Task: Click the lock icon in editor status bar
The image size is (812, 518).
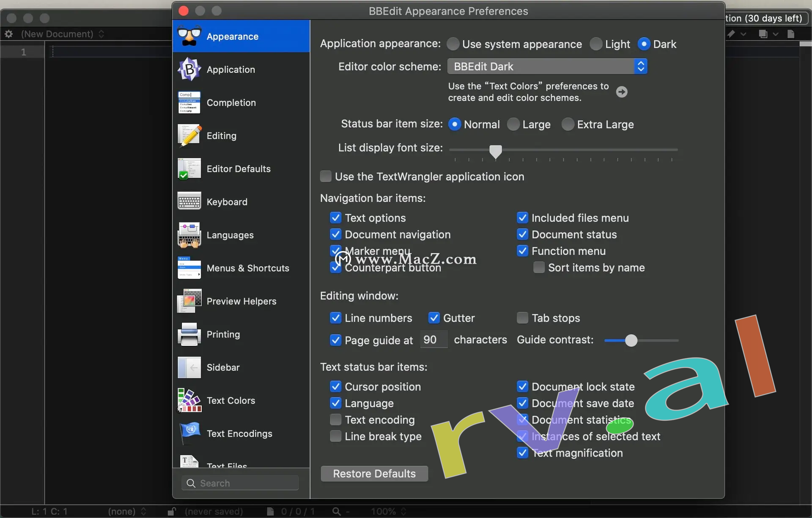Action: click(172, 511)
